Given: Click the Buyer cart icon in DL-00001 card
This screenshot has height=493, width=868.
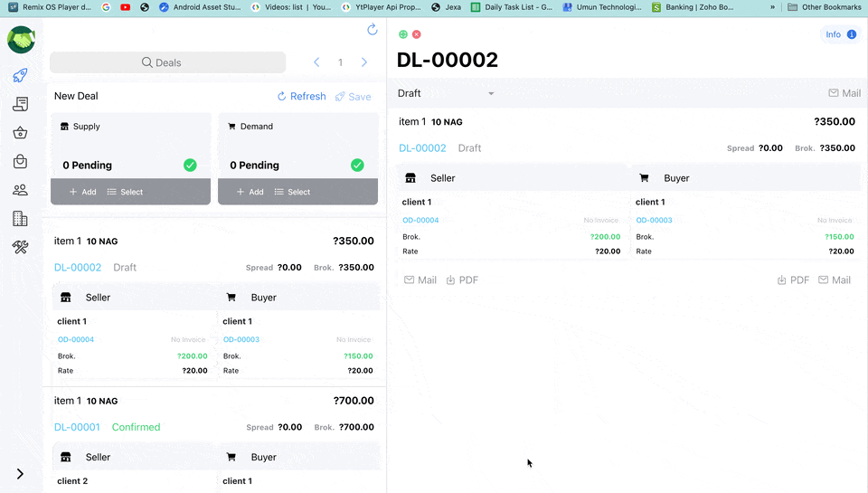Looking at the screenshot, I should [231, 457].
